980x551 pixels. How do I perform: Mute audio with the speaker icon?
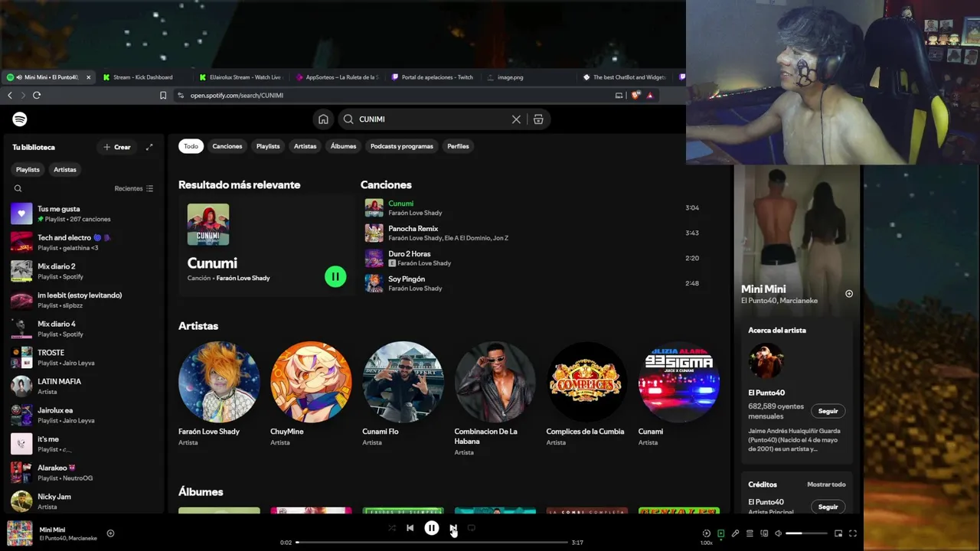778,533
